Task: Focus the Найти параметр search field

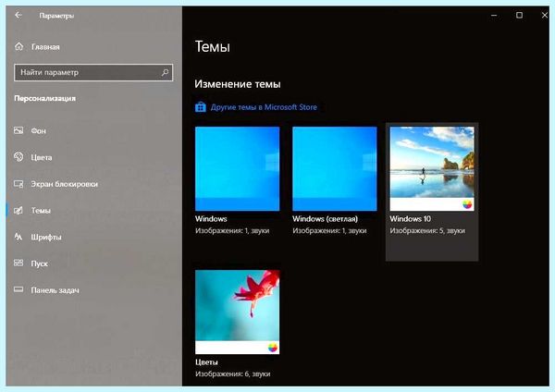Action: coord(93,72)
